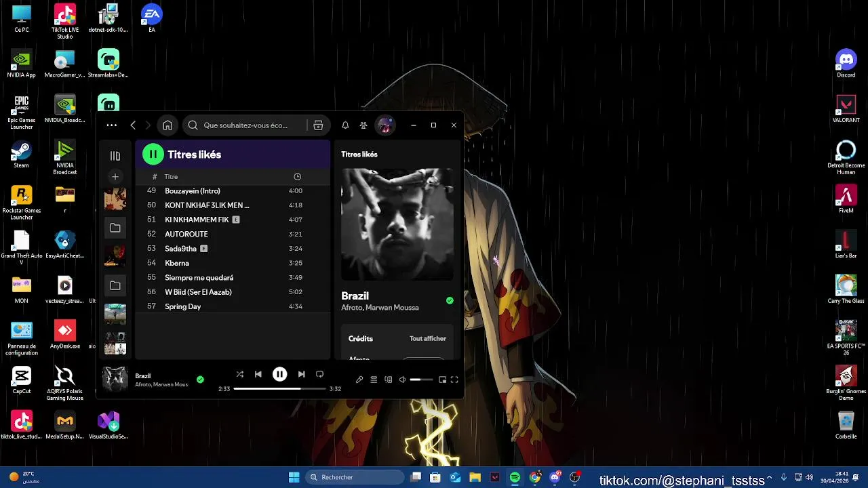Open Epic Games Launcher shortcut
868x488 pixels.
[x=21, y=113]
